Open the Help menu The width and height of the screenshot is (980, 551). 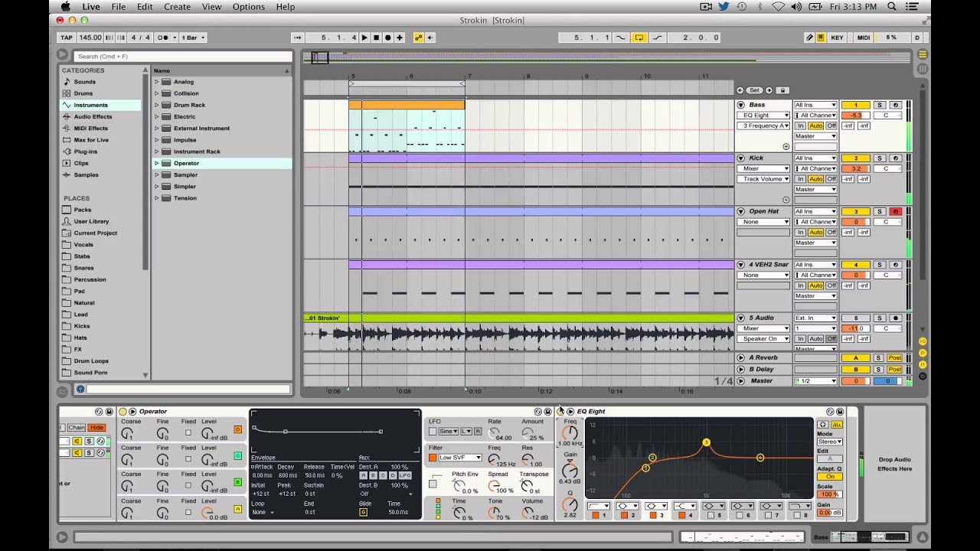285,7
